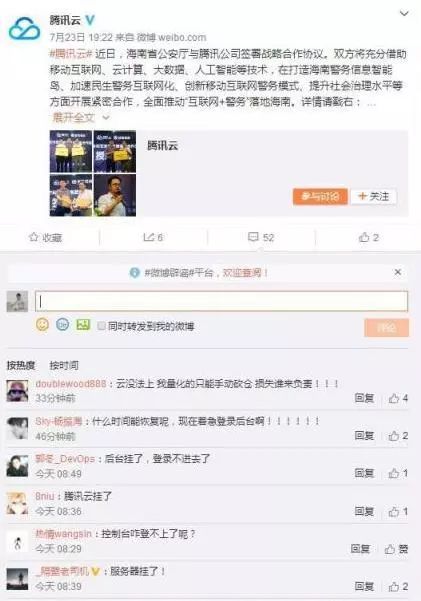Viewport: 421px width, 601px height.
Task: Open the emoji picker icon
Action: (x=43, y=325)
